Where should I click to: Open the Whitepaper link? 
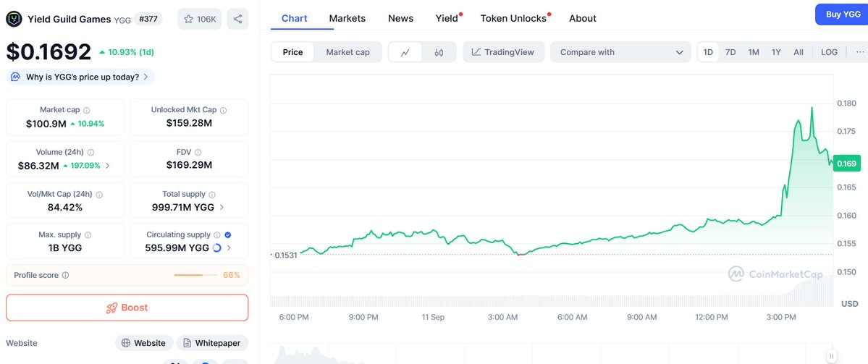pos(212,343)
